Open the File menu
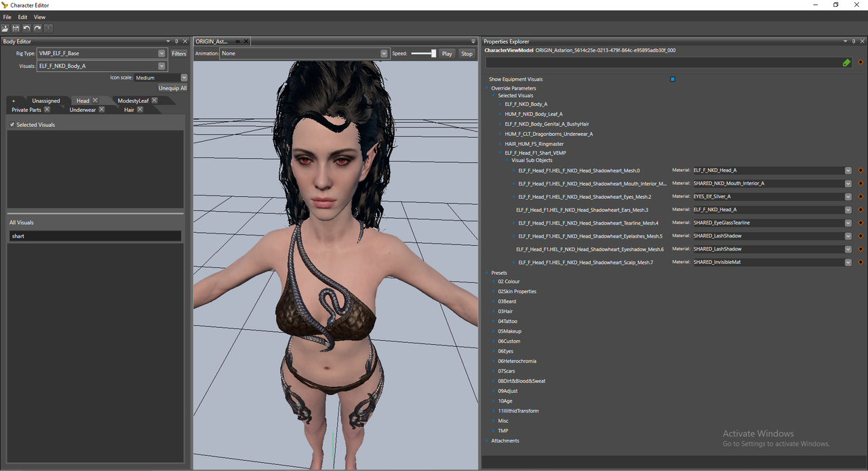868x471 pixels. (7, 17)
